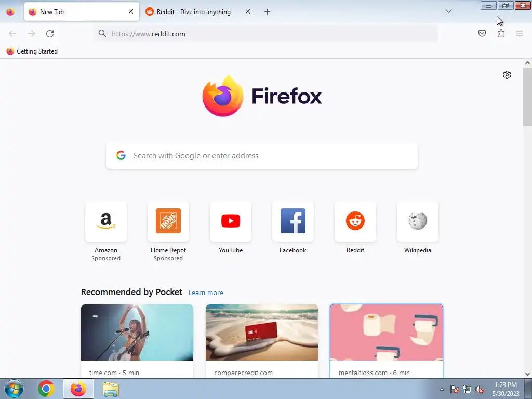Open the Windows Start menu
This screenshot has width=532, height=399.
pos(14,389)
